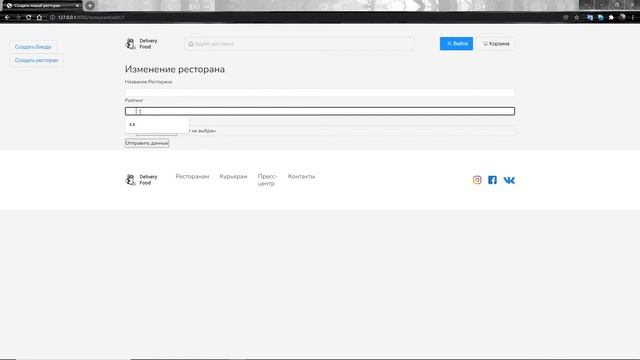
Task: Open the Ресторанам footer link
Action: pos(192,176)
